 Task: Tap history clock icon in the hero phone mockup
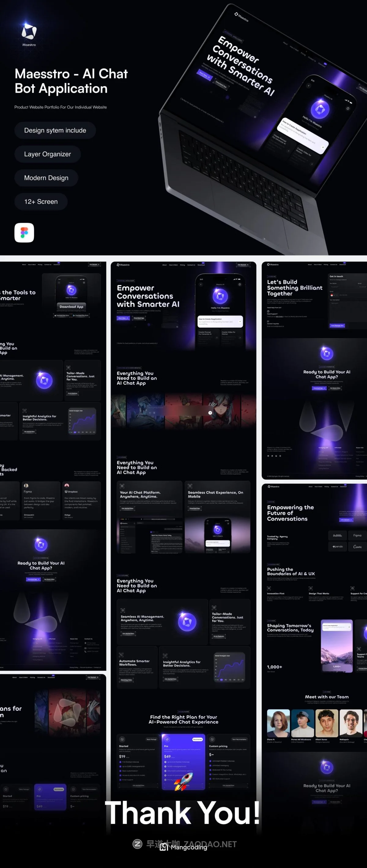click(x=240, y=284)
